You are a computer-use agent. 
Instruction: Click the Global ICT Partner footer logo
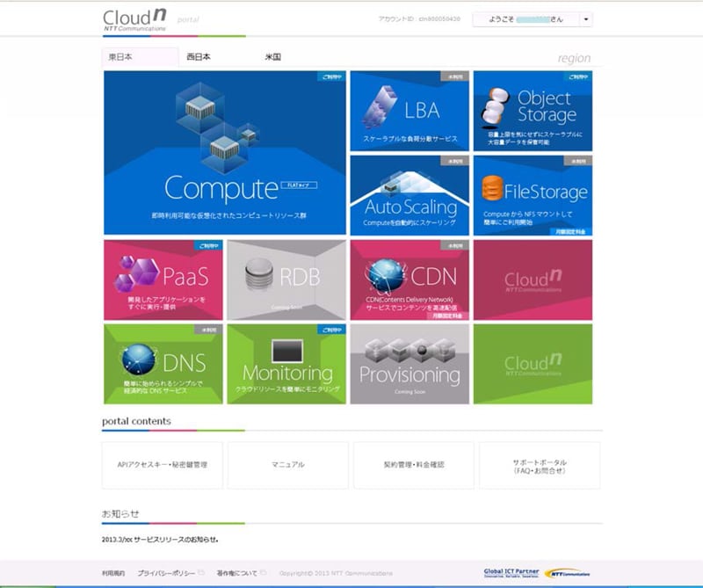click(x=511, y=573)
